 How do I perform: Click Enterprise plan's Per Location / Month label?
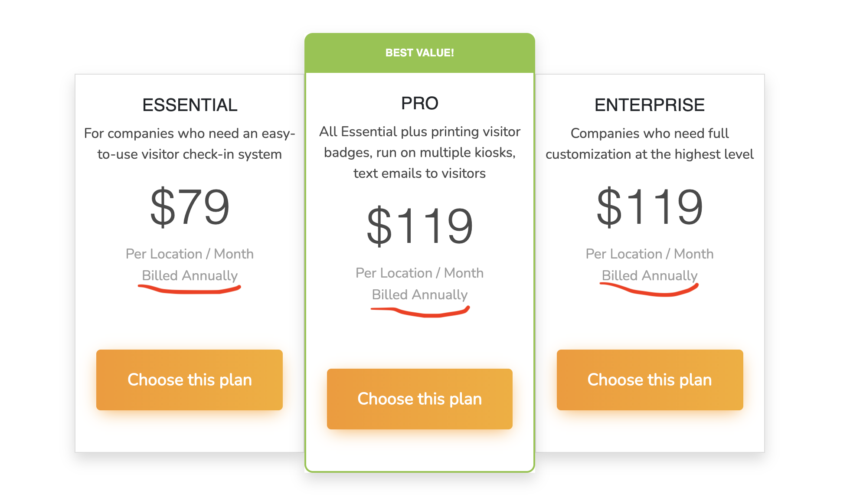650,254
